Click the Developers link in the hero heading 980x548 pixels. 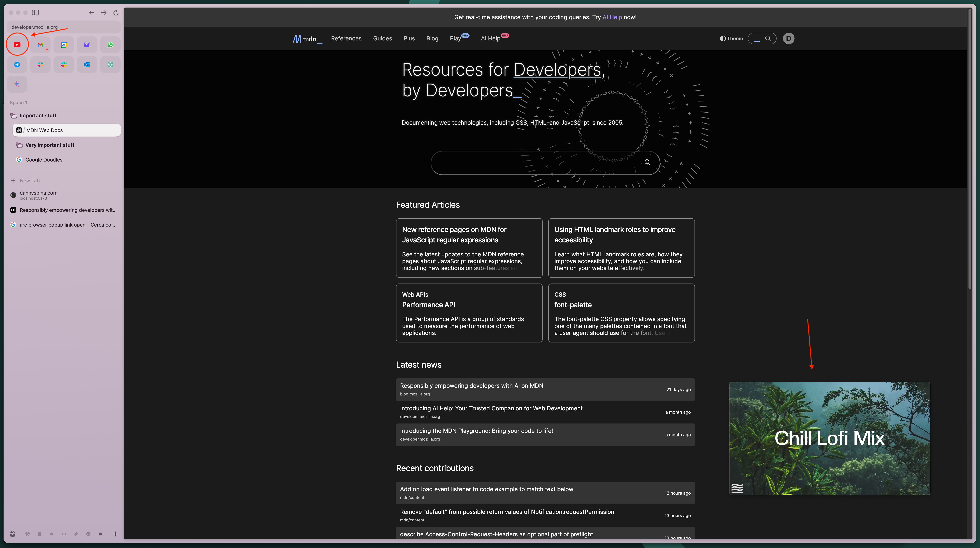(x=557, y=70)
